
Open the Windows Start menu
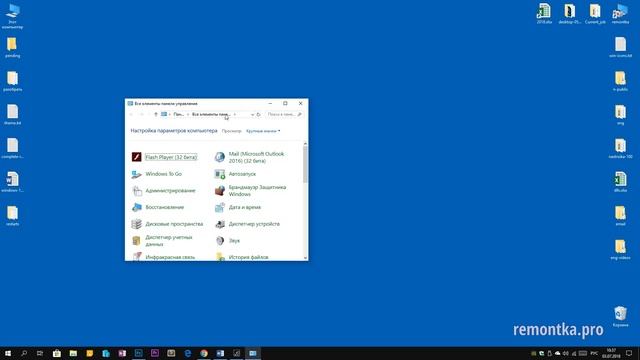8,353
